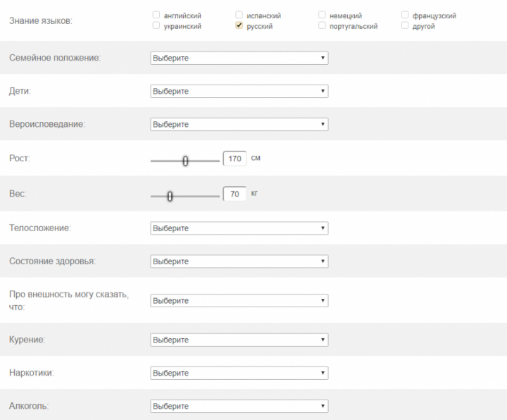The width and height of the screenshot is (507, 420).
Task: Check the испанский language checkbox
Action: tap(239, 15)
